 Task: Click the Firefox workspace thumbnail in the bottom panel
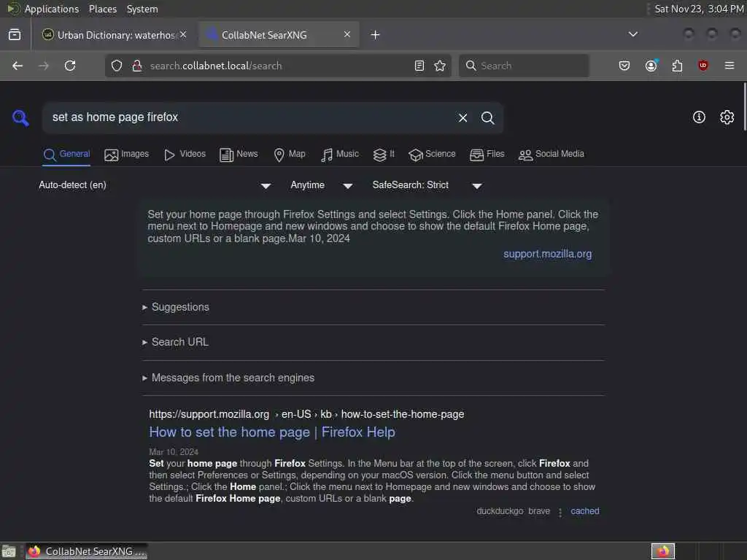[x=663, y=551]
